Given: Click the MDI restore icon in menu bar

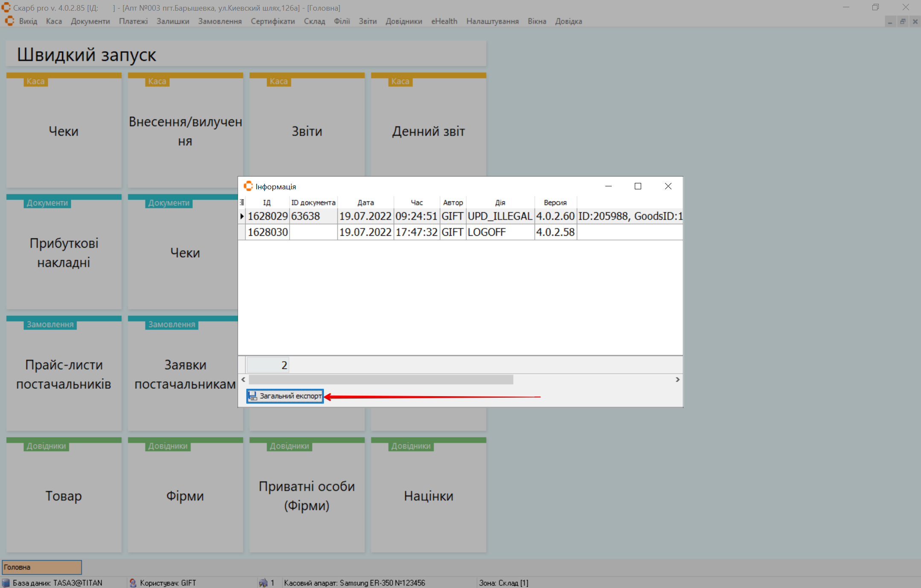Looking at the screenshot, I should pyautogui.click(x=903, y=21).
